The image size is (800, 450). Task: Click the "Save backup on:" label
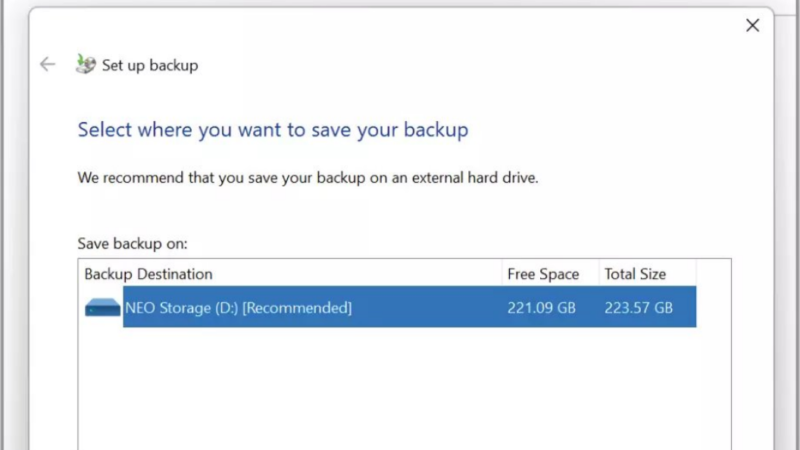132,243
